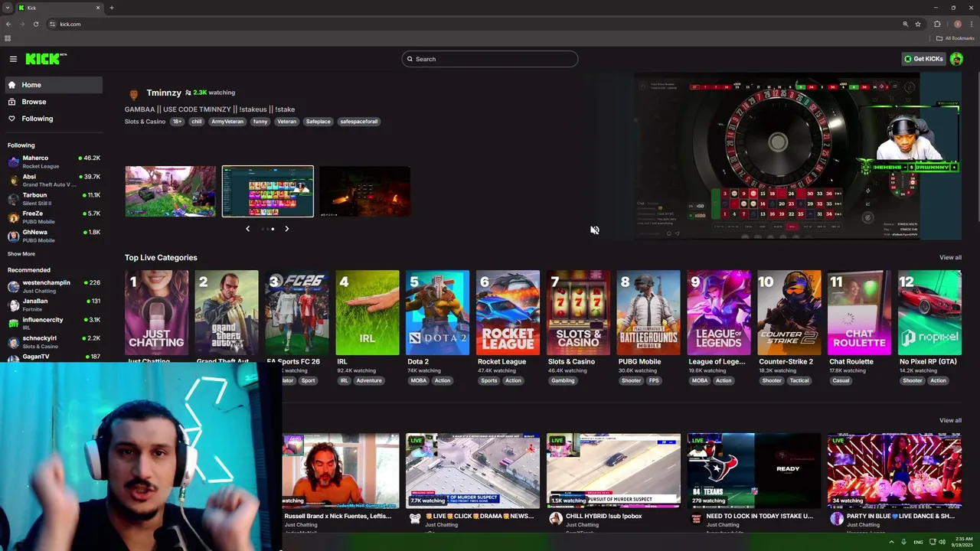Screen dimensions: 980x551
Task: Open Chrome three-dot menu
Action: coord(972,24)
